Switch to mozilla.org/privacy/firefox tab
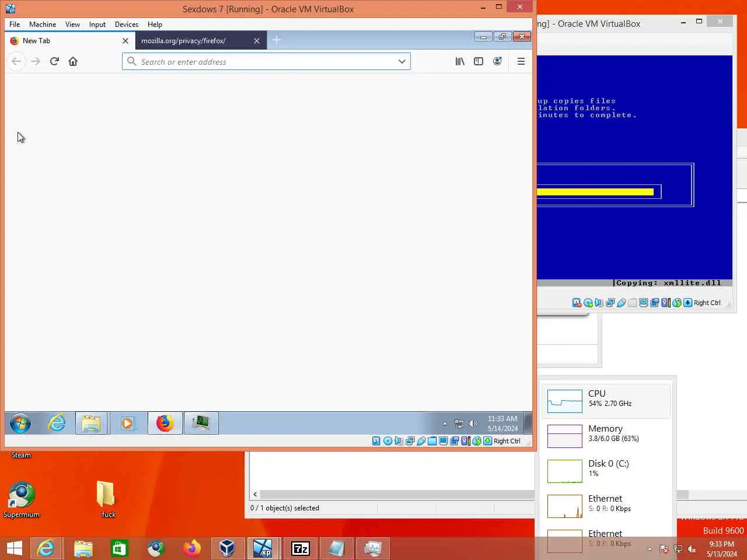 coord(201,41)
